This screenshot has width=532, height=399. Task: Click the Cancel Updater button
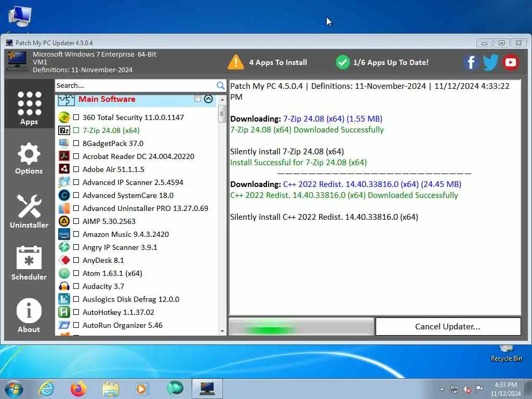pyautogui.click(x=448, y=326)
